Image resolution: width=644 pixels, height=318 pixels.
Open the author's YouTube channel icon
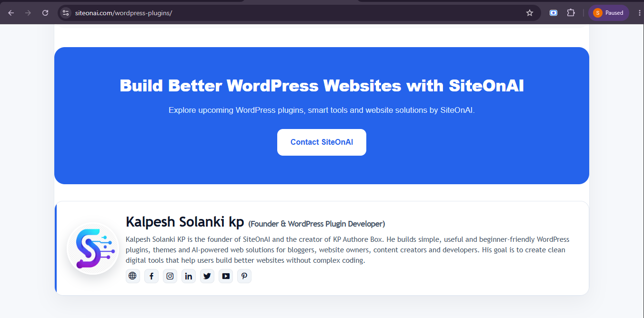[x=226, y=276]
